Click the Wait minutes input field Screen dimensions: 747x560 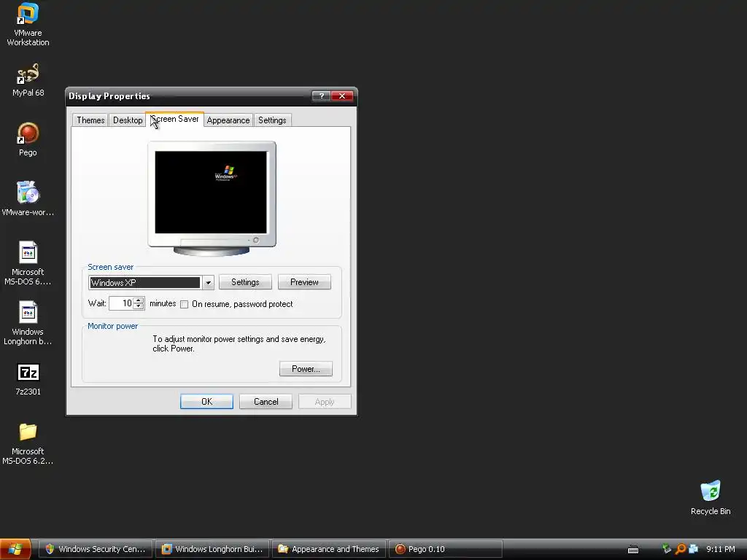pyautogui.click(x=122, y=303)
